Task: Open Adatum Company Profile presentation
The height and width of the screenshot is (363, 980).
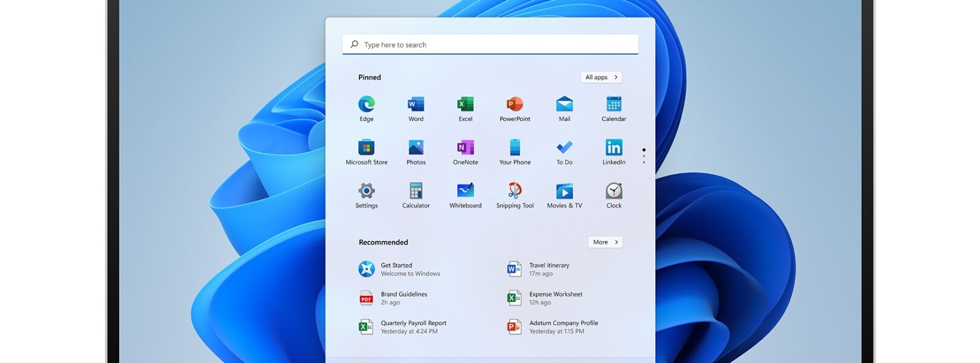Action: [x=552, y=327]
